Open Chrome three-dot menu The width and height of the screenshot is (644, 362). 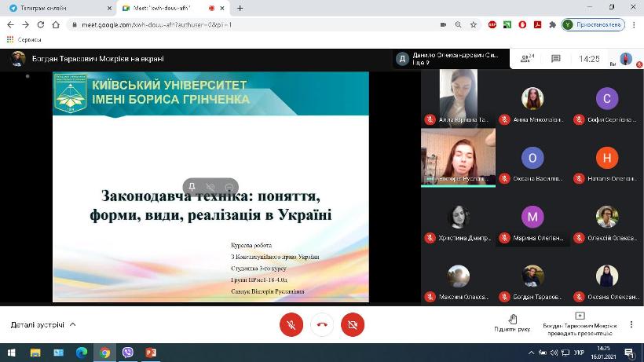click(633, 24)
